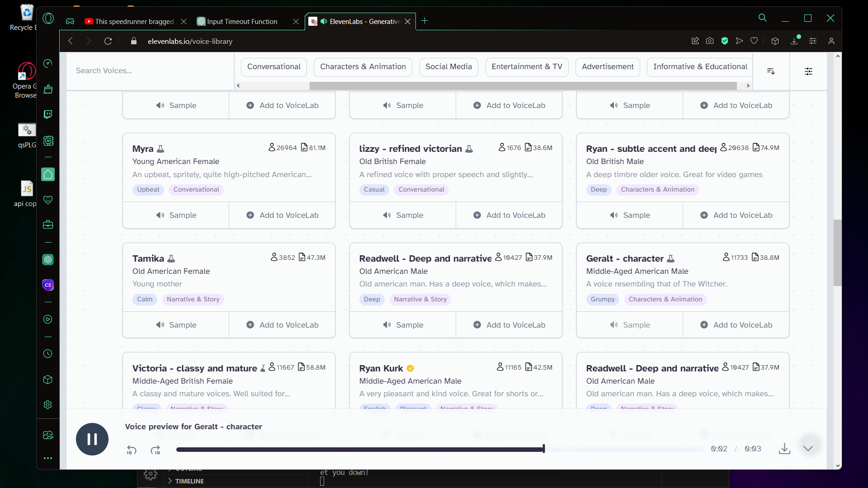Click the forward 10 seconds icon
This screenshot has width=868, height=488.
[x=156, y=450]
